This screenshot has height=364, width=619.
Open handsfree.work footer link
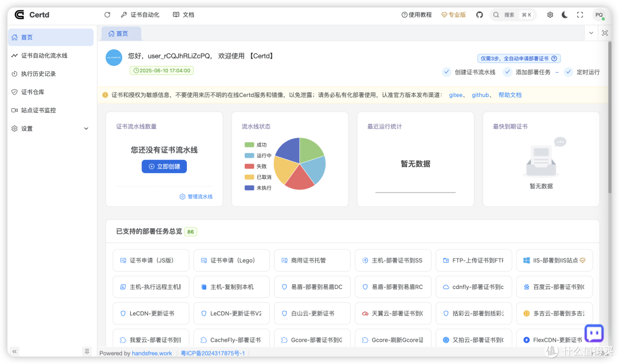(x=152, y=353)
